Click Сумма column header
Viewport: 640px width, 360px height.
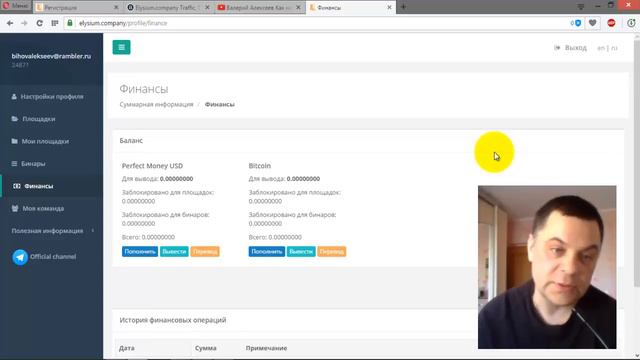click(206, 348)
